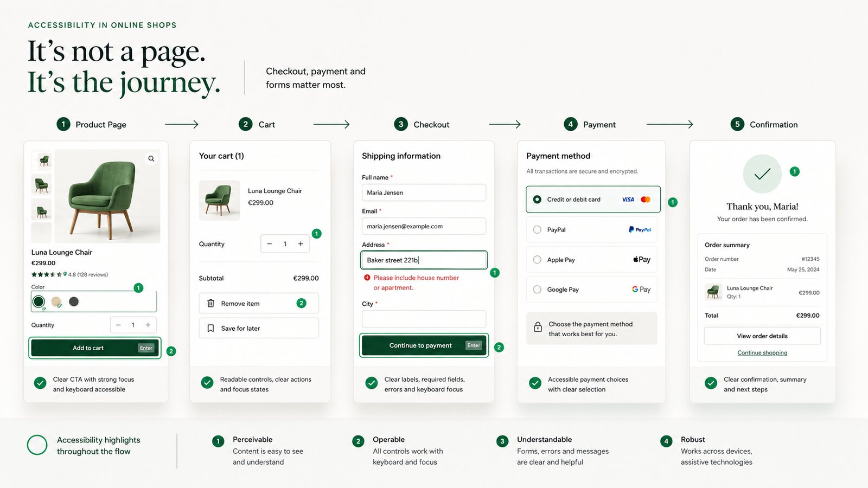Click the Understandable heading in the footer
This screenshot has width=868, height=488.
[x=544, y=440]
